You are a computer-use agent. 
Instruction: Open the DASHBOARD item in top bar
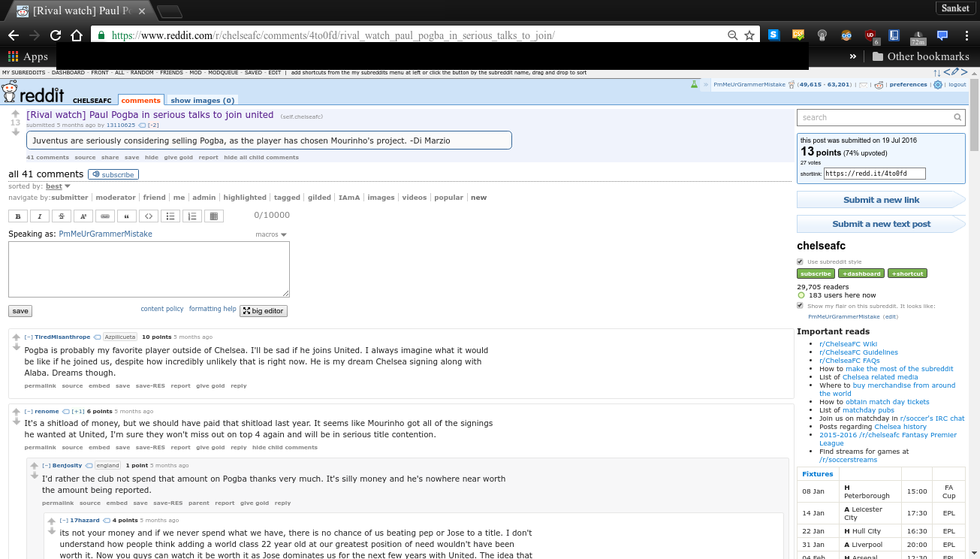68,73
